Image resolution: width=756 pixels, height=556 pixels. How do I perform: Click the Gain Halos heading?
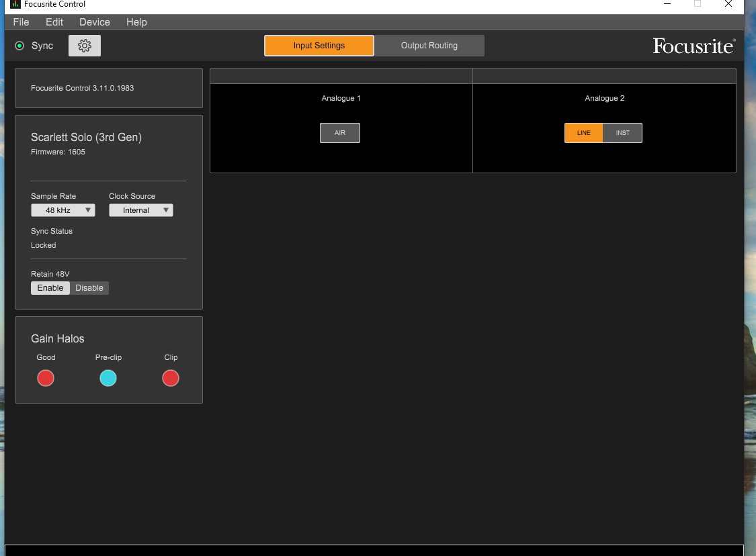coord(57,338)
